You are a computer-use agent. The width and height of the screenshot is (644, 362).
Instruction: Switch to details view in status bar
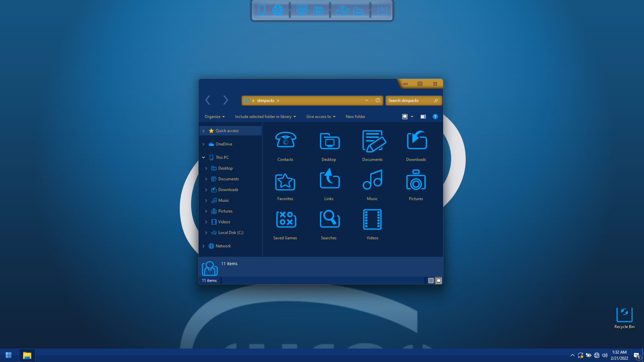coord(431,281)
